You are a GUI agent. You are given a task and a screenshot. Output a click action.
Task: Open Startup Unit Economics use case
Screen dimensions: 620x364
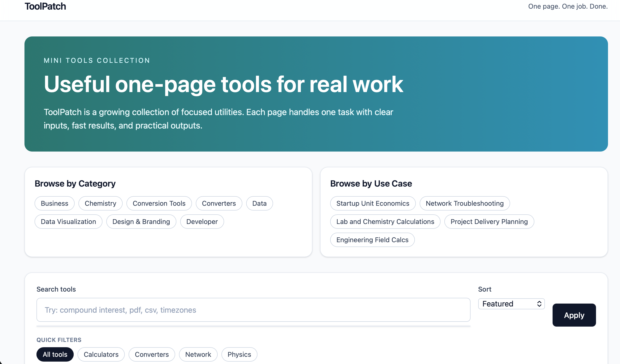[x=372, y=203]
